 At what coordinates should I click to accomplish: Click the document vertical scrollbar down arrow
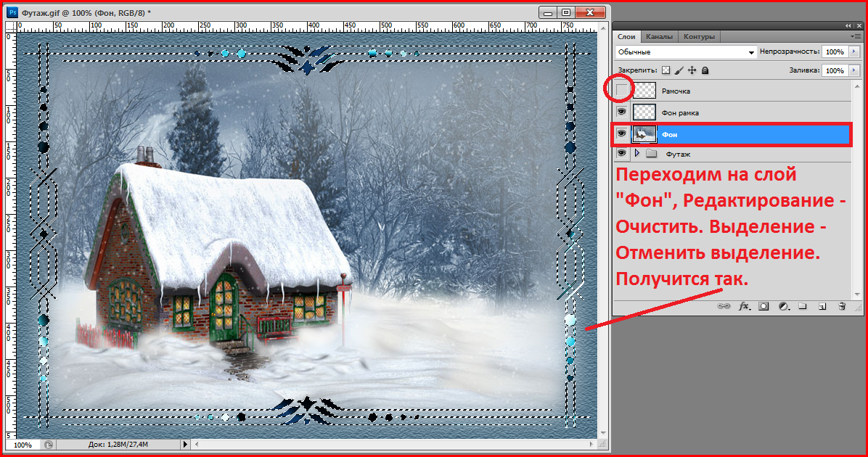[603, 433]
